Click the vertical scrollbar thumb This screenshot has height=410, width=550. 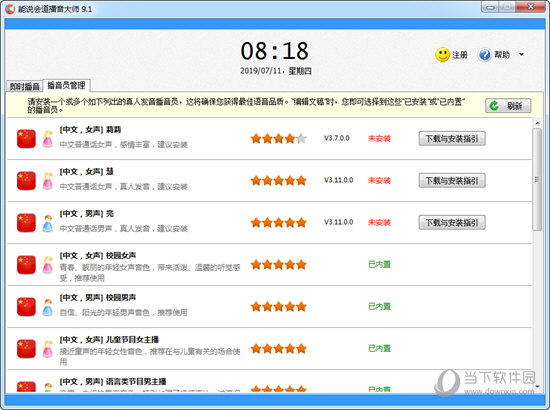coord(537,179)
